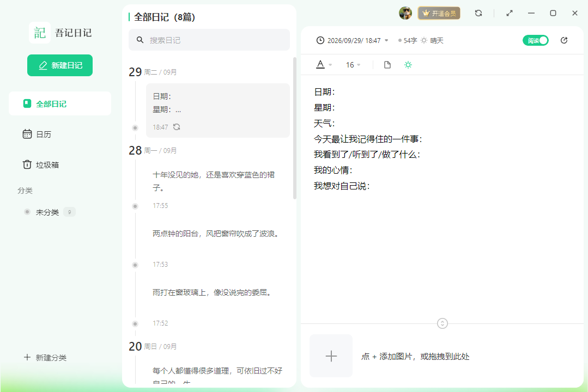
Task: Click the timeline dot by 17:53
Action: (x=135, y=265)
